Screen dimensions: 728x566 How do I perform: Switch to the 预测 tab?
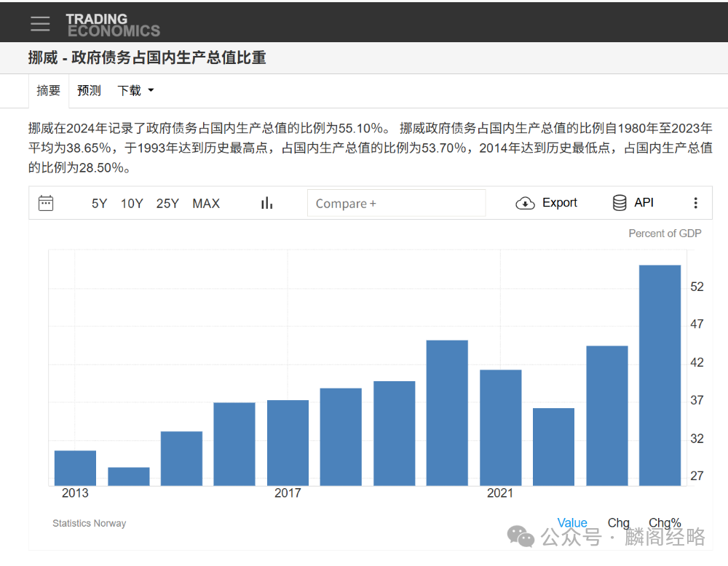pos(89,90)
